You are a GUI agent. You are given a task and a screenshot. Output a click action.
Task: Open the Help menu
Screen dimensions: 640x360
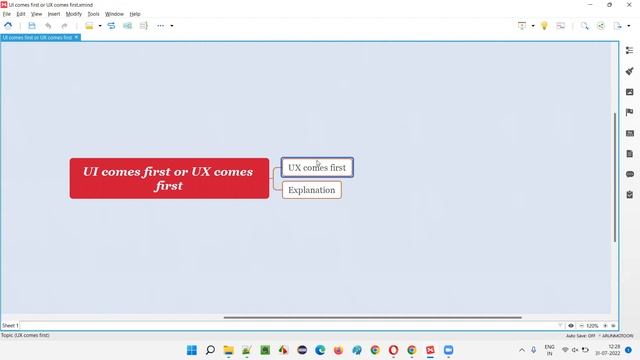[x=135, y=14]
